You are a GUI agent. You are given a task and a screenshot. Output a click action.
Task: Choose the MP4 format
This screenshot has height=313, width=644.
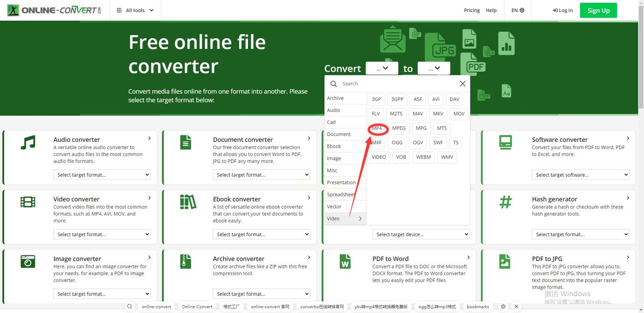377,128
